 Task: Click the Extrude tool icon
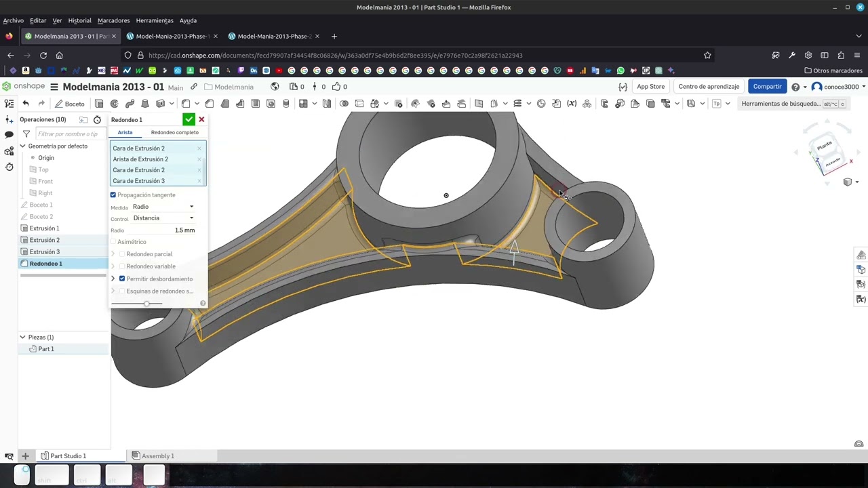(99, 104)
